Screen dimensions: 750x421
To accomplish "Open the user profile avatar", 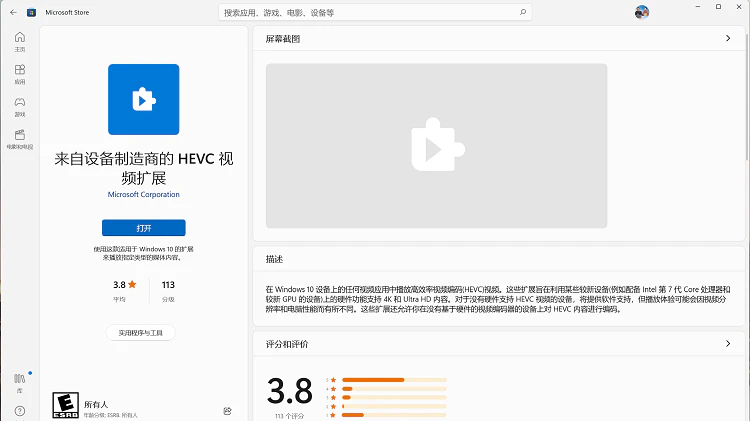I will (641, 12).
